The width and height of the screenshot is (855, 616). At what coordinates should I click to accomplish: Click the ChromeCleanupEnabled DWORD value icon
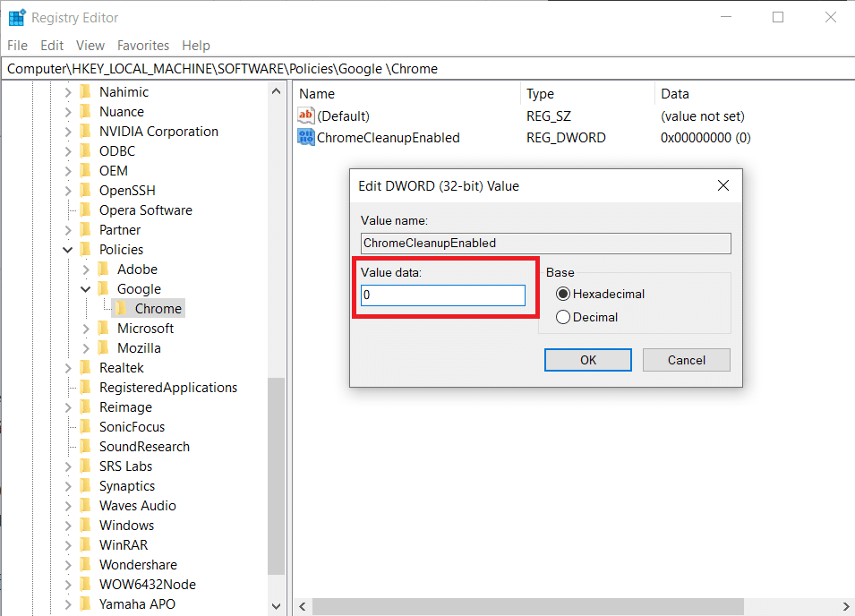(306, 138)
